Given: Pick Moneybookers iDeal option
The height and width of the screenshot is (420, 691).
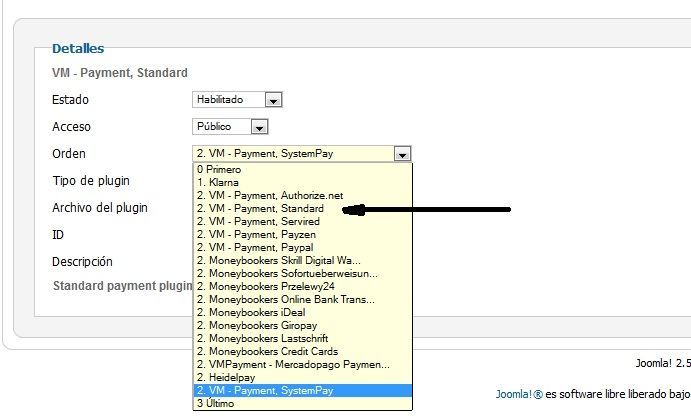Looking at the screenshot, I should click(302, 312).
